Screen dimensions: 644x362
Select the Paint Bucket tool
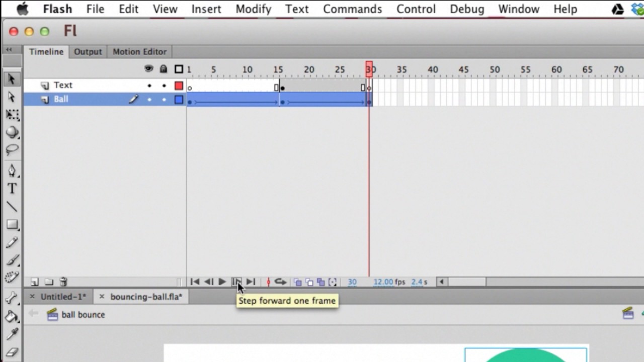(x=12, y=316)
